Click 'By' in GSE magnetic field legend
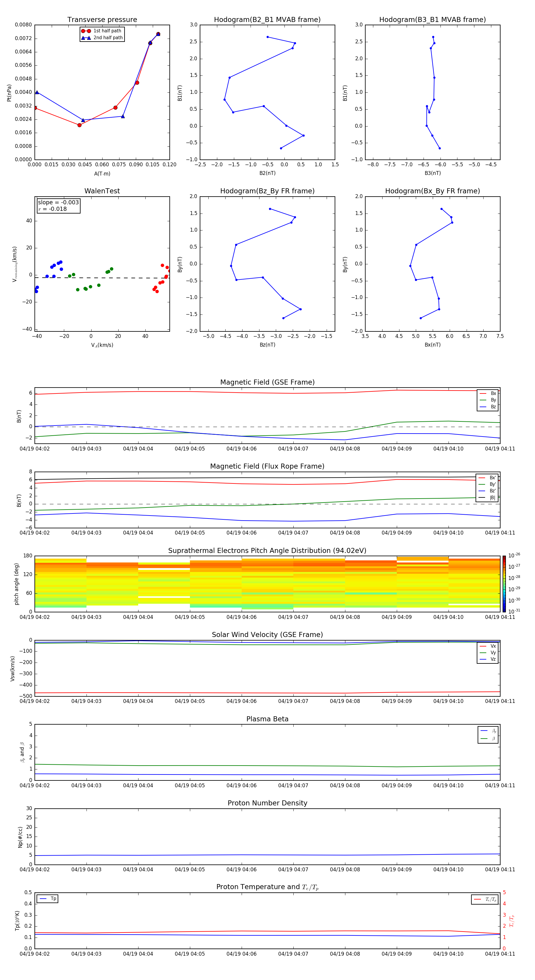The width and height of the screenshot is (535, 980). pyautogui.click(x=488, y=400)
